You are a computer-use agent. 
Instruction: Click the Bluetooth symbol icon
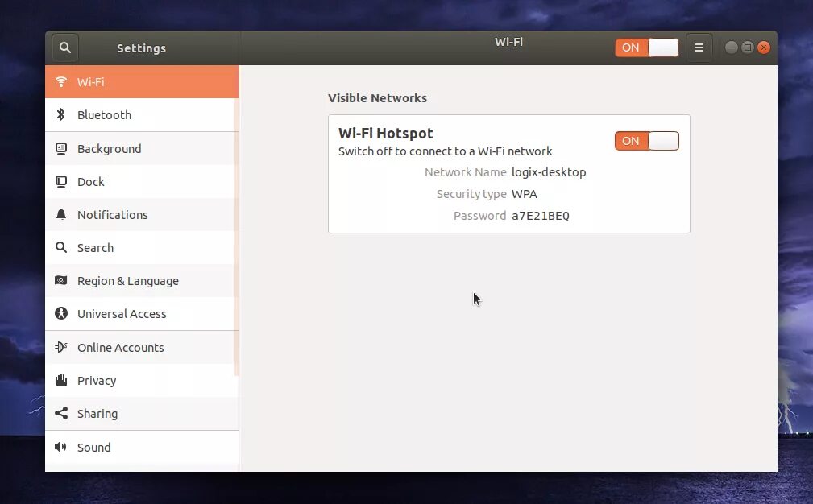pyautogui.click(x=60, y=114)
